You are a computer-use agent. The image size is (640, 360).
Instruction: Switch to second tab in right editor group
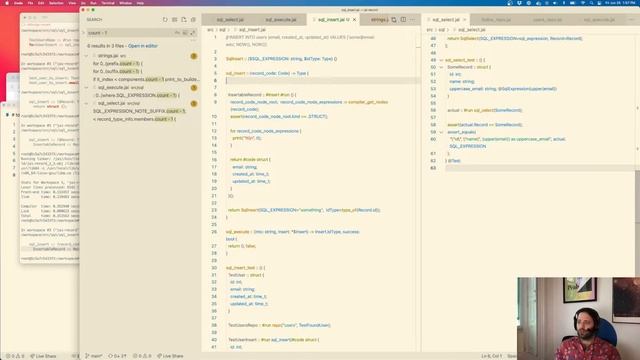coord(496,20)
